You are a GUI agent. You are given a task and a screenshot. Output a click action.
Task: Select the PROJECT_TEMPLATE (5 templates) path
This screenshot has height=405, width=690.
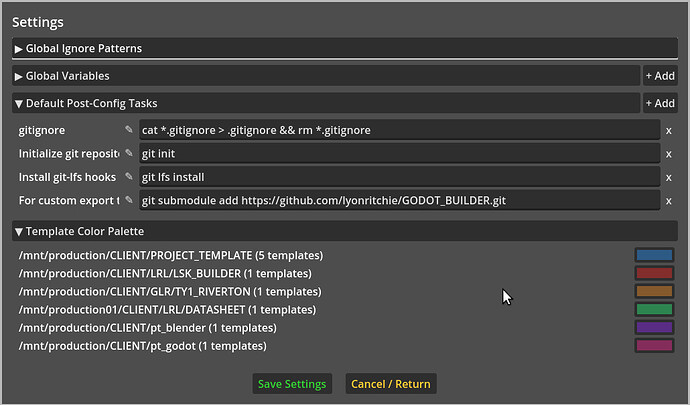pyautogui.click(x=171, y=255)
